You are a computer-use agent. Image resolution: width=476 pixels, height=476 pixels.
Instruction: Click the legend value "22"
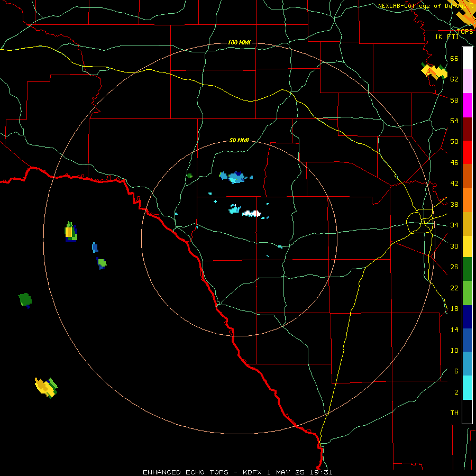point(454,288)
